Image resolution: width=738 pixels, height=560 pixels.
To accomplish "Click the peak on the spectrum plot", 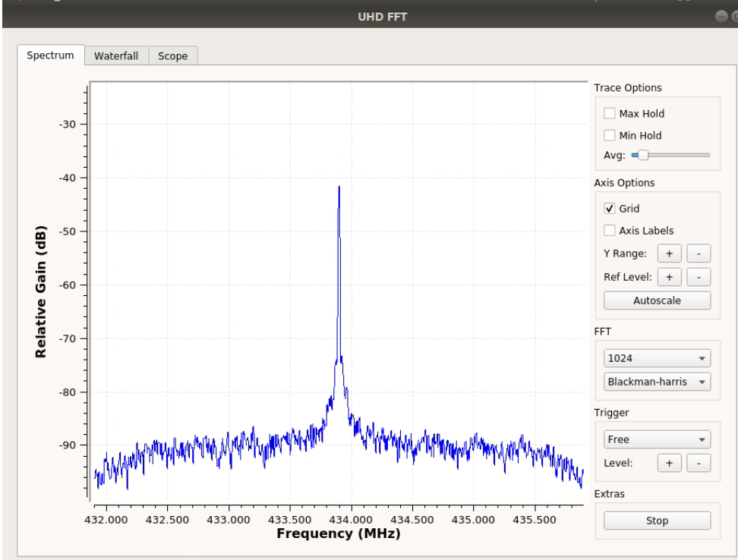I will pos(339,186).
